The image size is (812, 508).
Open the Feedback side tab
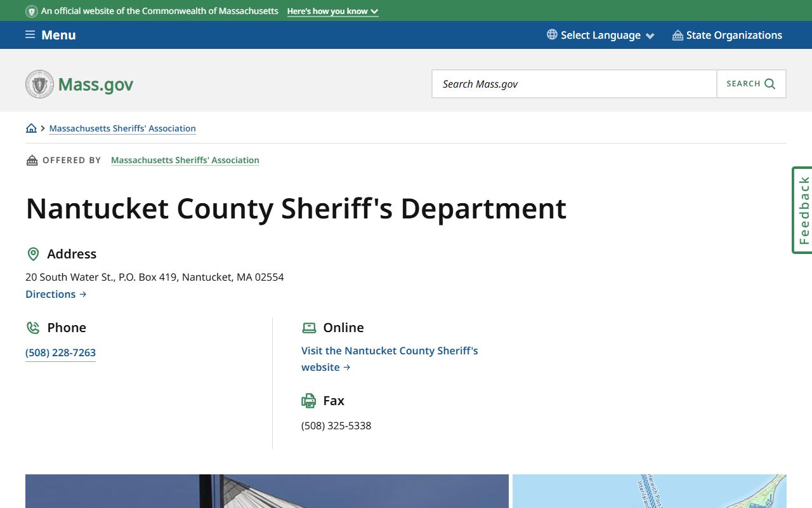(x=802, y=210)
